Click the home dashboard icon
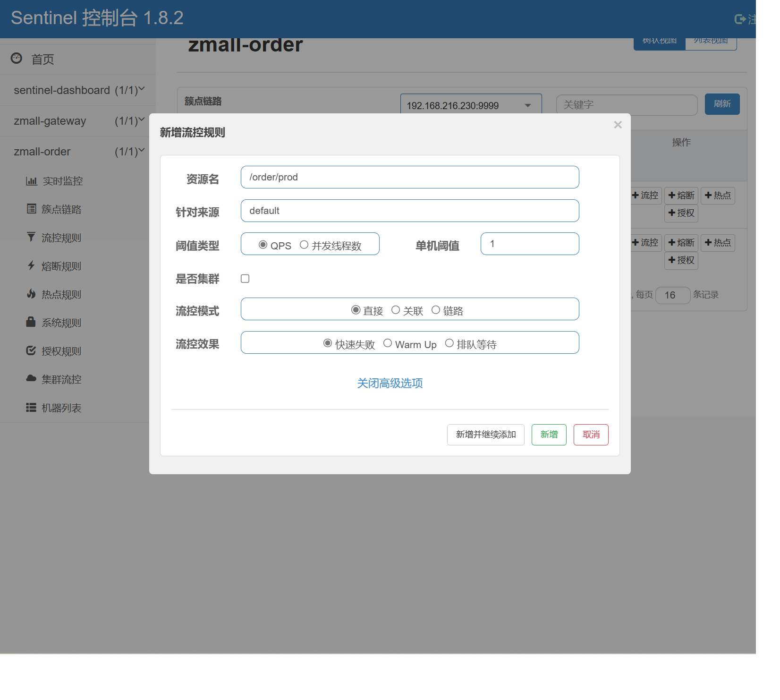The height and width of the screenshot is (700, 780). coord(17,58)
